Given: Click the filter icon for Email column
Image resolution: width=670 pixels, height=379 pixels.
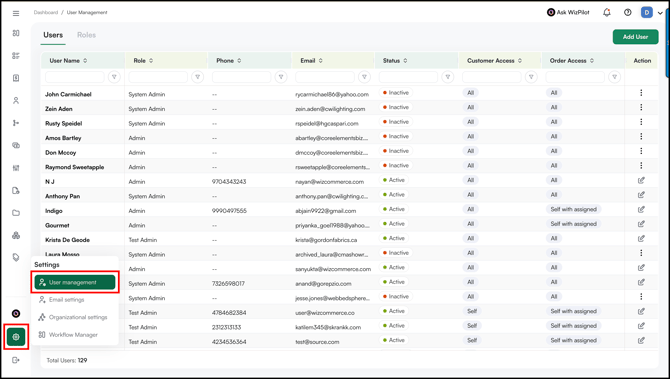Looking at the screenshot, I should point(364,77).
